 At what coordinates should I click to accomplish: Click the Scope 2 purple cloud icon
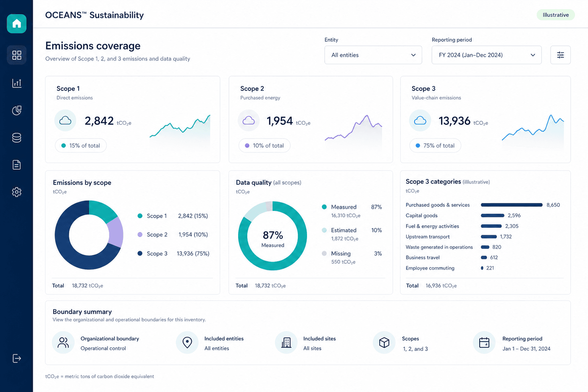(249, 121)
